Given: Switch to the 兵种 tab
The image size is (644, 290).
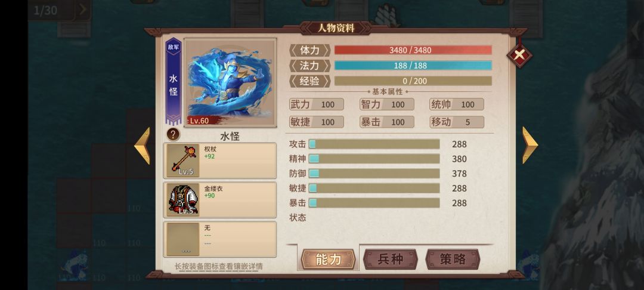Looking at the screenshot, I should click(x=390, y=259).
